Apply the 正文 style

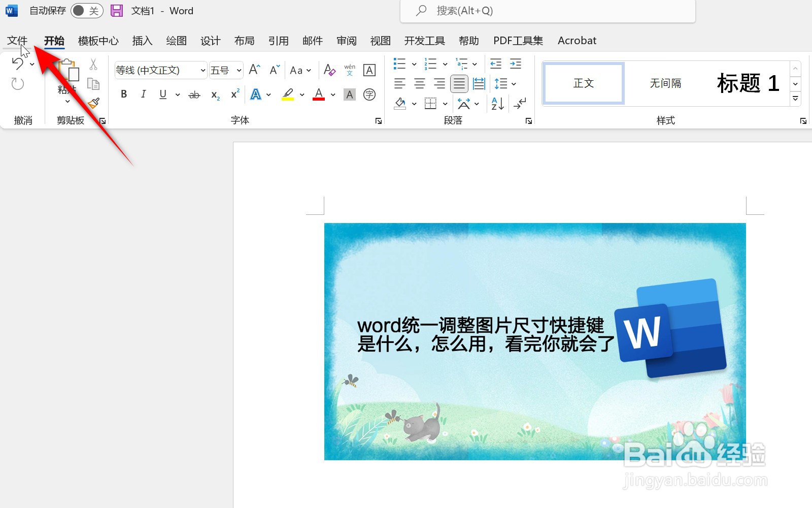(x=584, y=83)
